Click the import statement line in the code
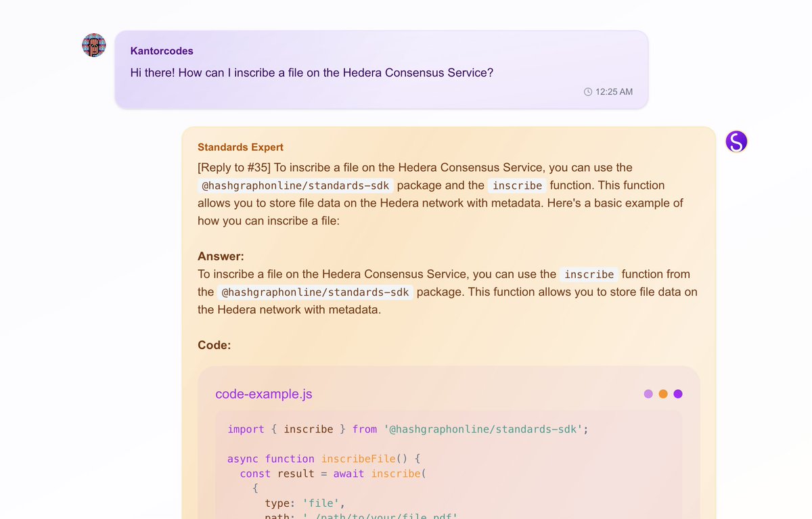Image resolution: width=812 pixels, height=519 pixels. 408,429
